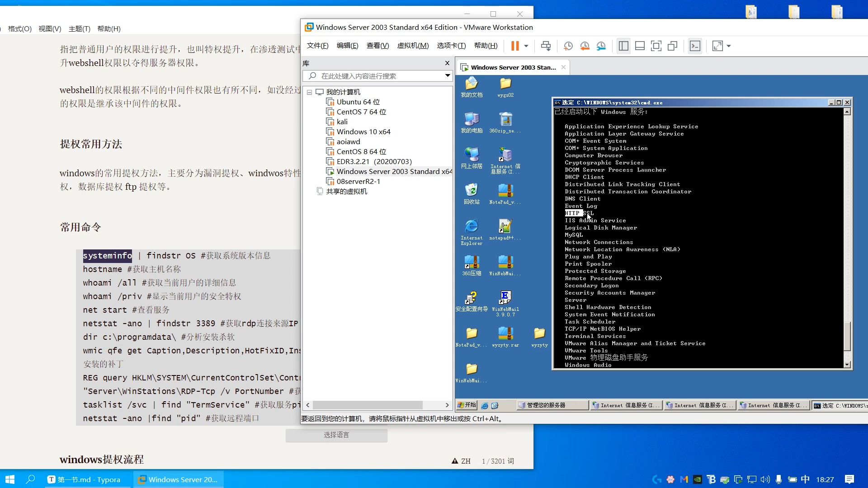Click the ZH spell-check language indicator
Viewport: 868px width, 488px height.
pos(461,461)
